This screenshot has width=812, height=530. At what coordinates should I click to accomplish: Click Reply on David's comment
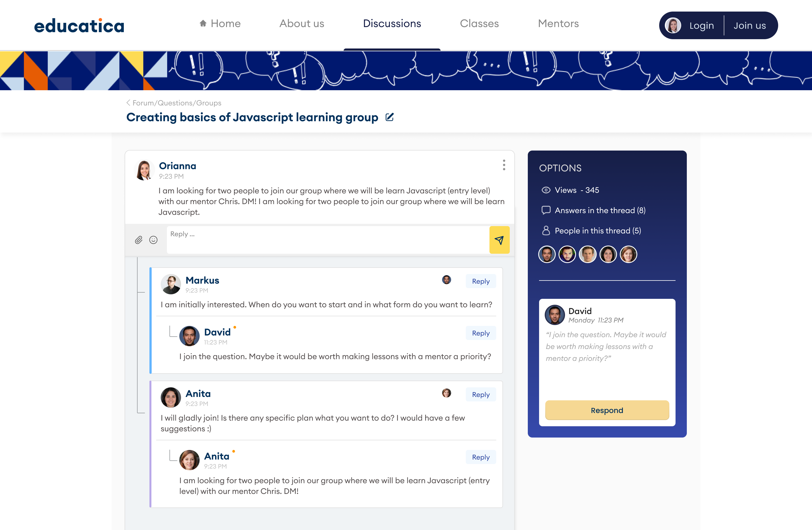tap(480, 333)
